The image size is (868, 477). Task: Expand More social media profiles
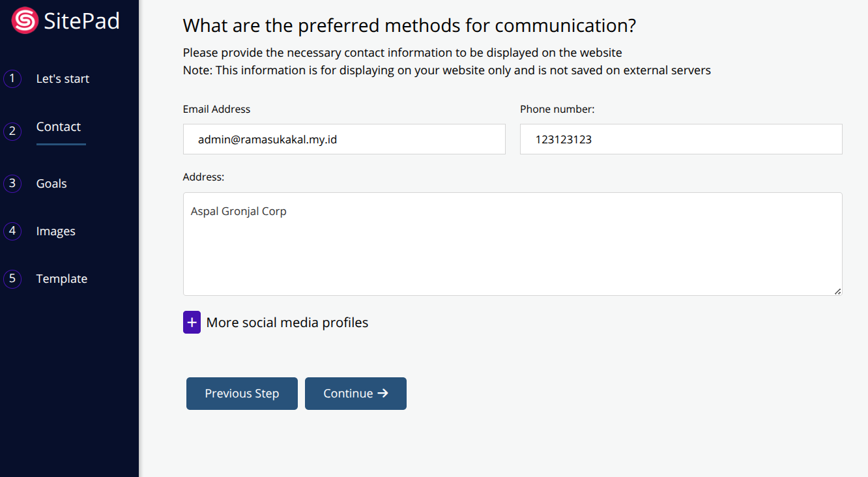click(x=287, y=323)
